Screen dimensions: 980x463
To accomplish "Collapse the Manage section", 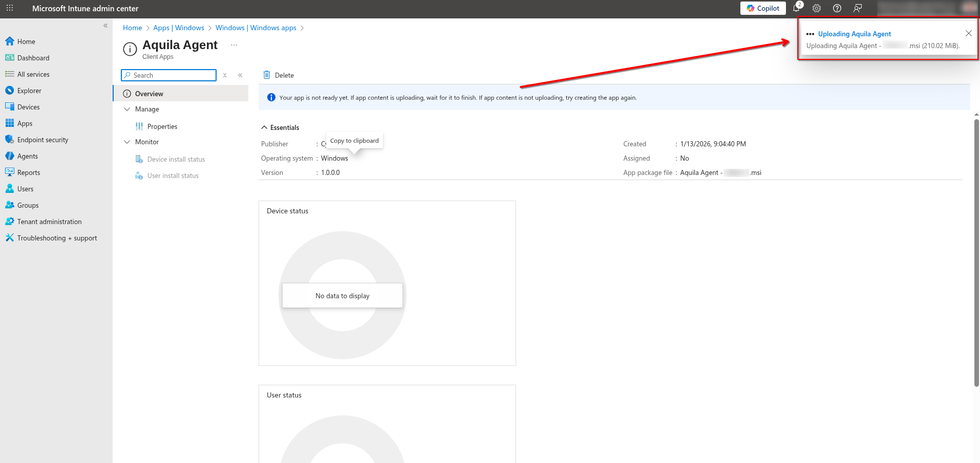I will [x=127, y=109].
